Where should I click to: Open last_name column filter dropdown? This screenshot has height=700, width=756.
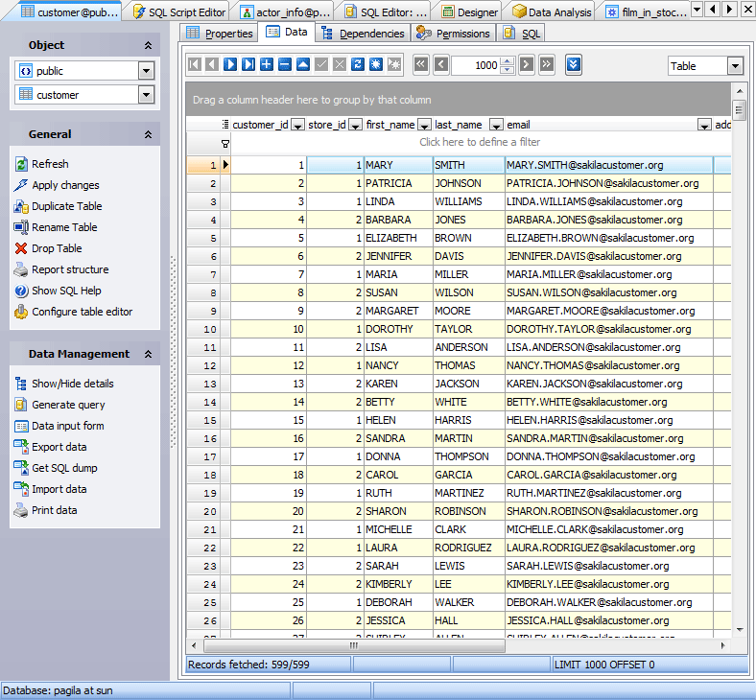click(496, 126)
